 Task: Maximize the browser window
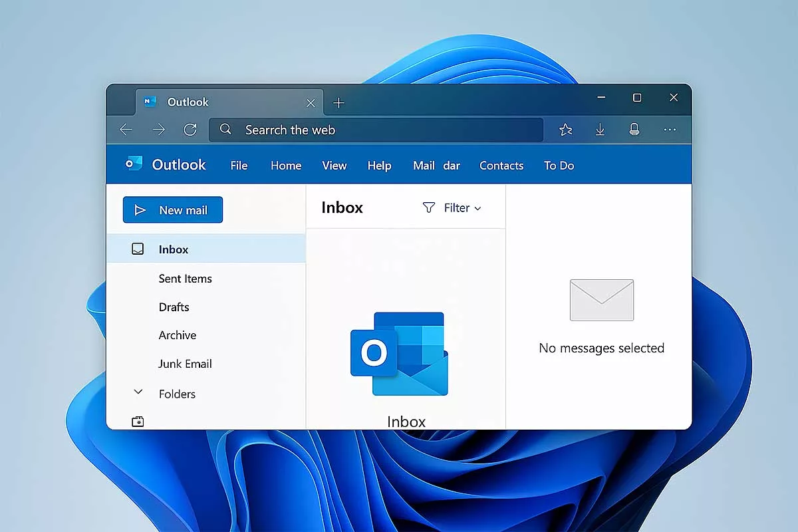(637, 98)
